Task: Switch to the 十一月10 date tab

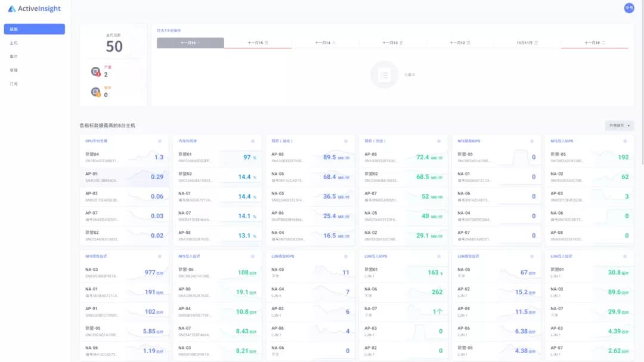Action: pos(595,43)
